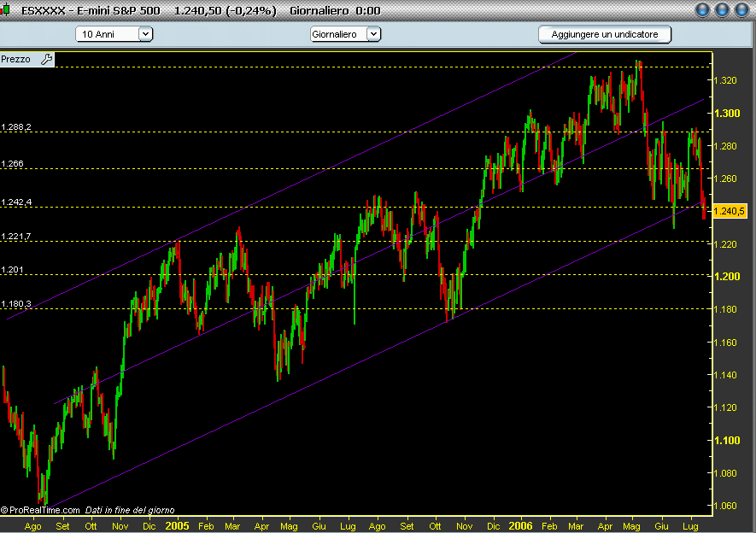Click the middle blue round window button
Viewport: 756px width, 533px height.
[x=722, y=10]
